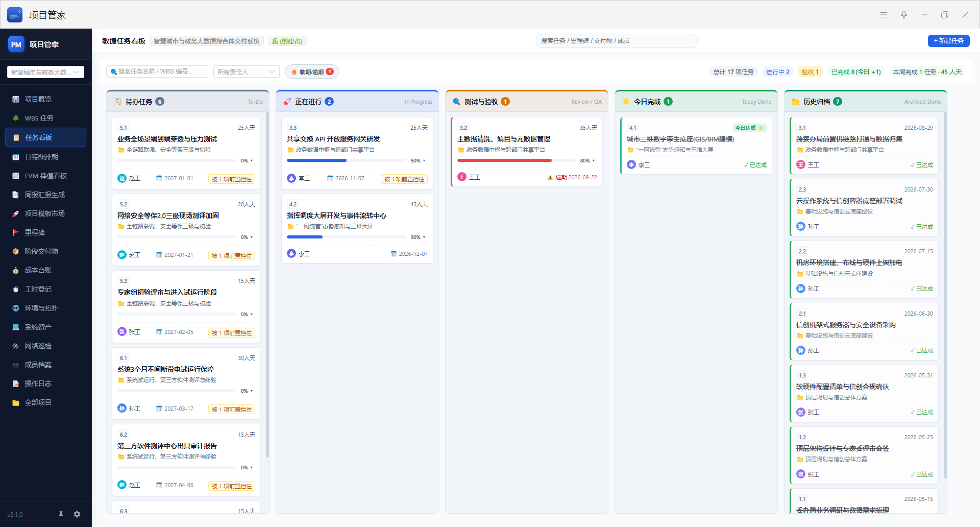Viewport: 980px width, 527px height.
Task: Click the 逾期 2026-09-22 warning label
Action: (572, 177)
